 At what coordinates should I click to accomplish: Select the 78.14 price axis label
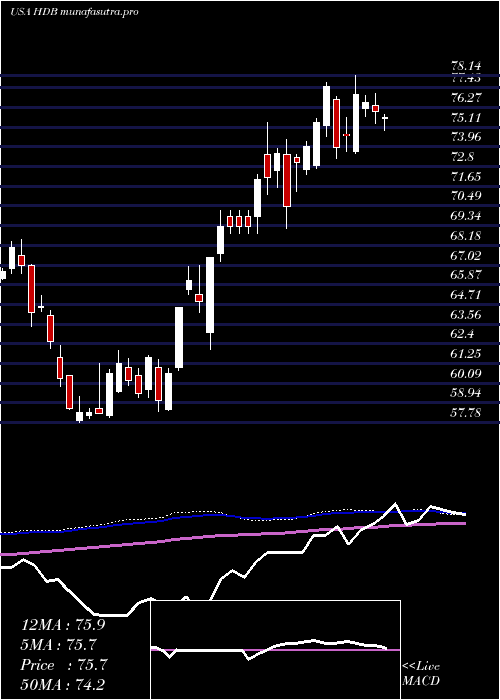[467, 66]
